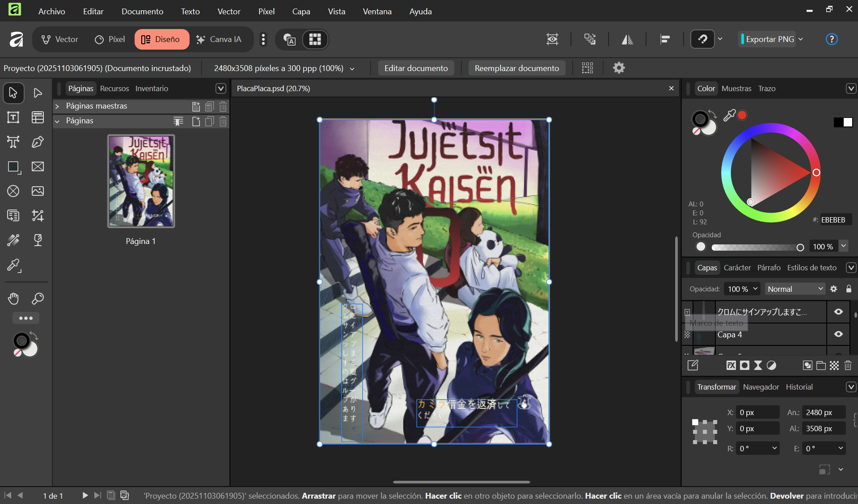Open the Documento menu
The width and height of the screenshot is (858, 504).
tap(142, 11)
